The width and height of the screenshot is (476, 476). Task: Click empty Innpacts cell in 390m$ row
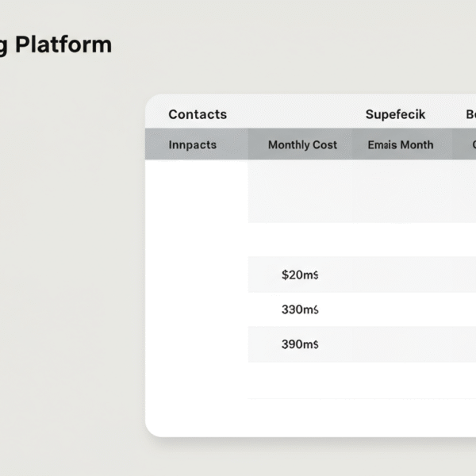coord(197,344)
